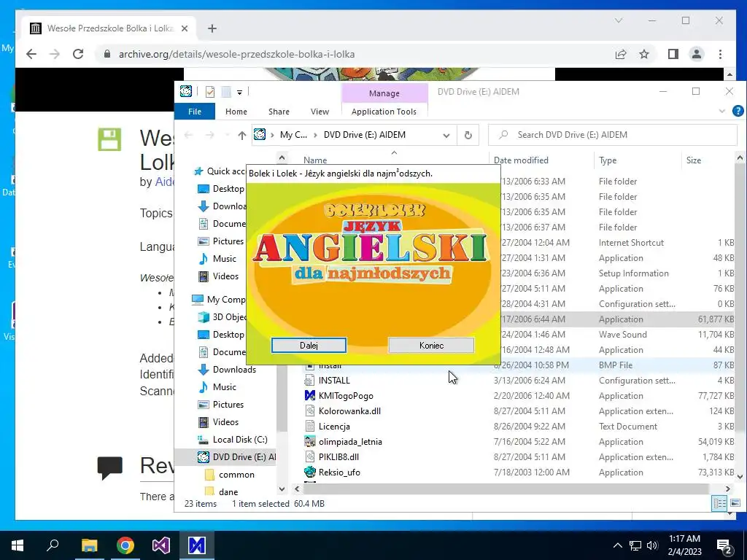Screen dimensions: 747x560
Task: Click the New folder quick access icon
Action: coord(226,92)
